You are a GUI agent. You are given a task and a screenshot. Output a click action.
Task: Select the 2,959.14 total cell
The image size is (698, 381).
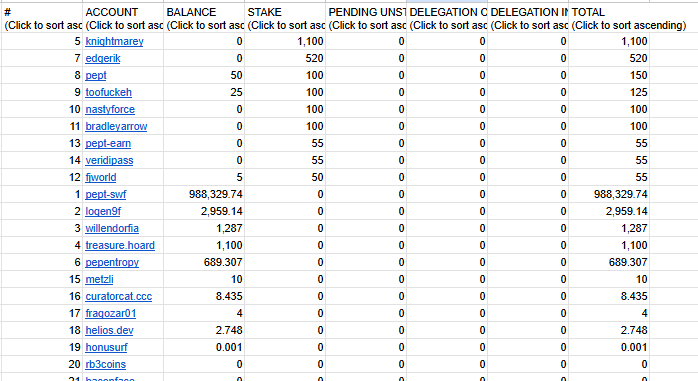coord(609,211)
